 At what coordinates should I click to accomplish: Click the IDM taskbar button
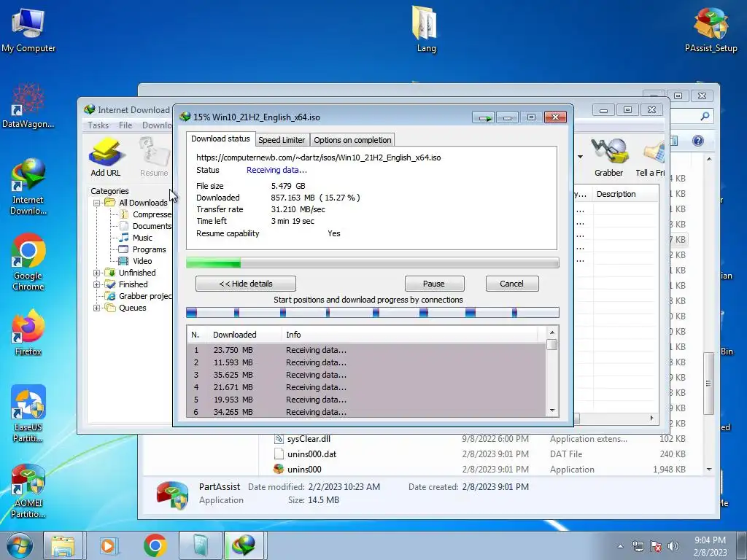[244, 545]
